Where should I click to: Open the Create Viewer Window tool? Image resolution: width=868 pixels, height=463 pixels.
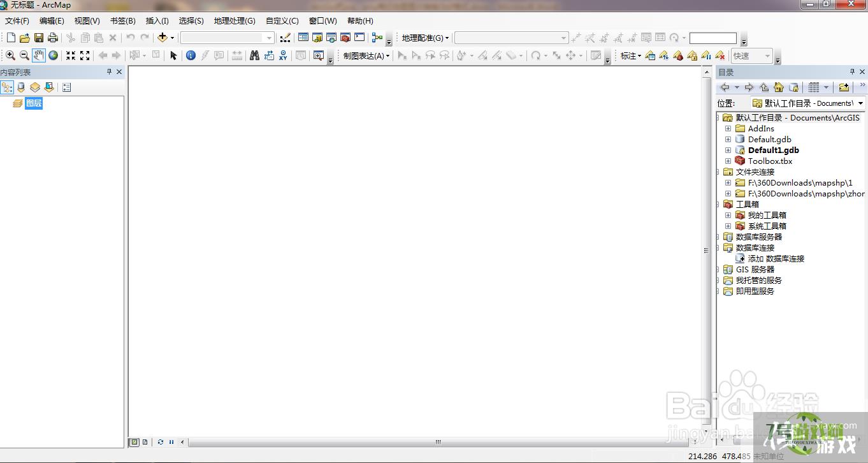[319, 55]
